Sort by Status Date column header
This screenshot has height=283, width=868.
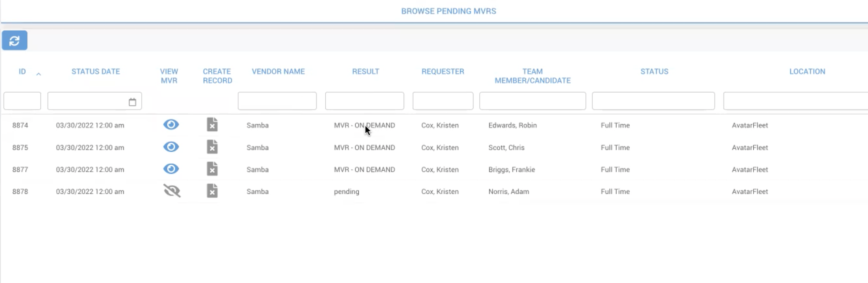click(x=96, y=72)
